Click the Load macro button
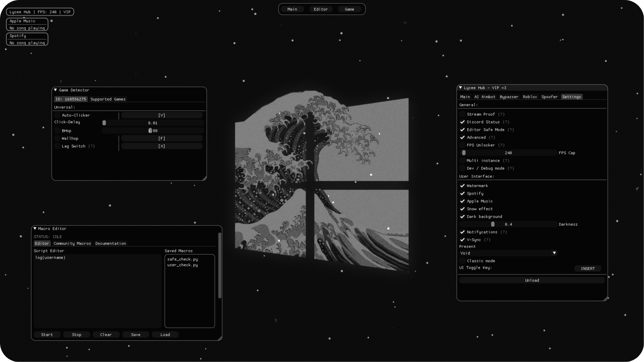Image resolution: width=644 pixels, height=362 pixels. (165, 335)
